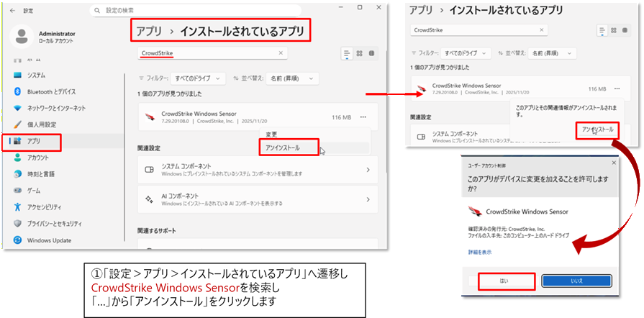
Task: Select ネットワークとインターネット in sidebar
Action: (56, 108)
